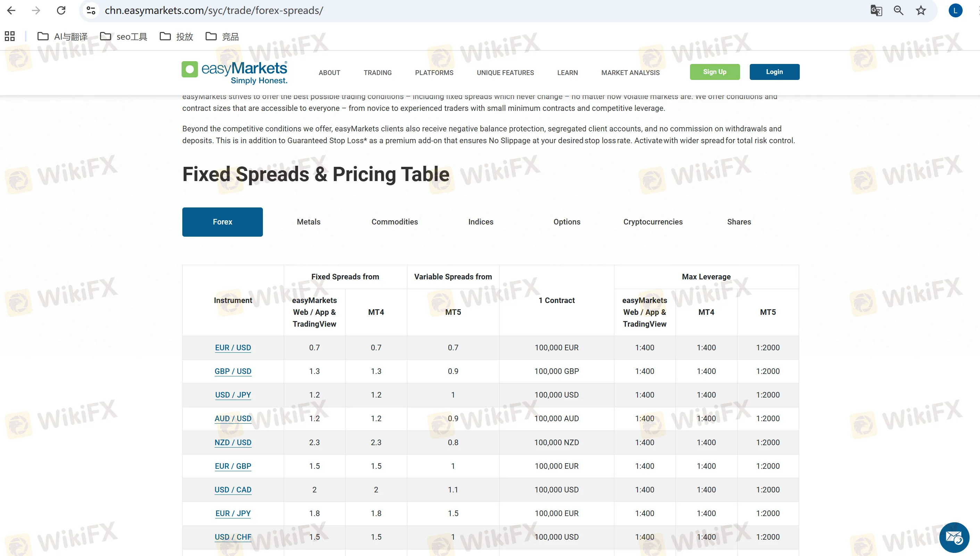Click the Instrument column header

tap(233, 301)
